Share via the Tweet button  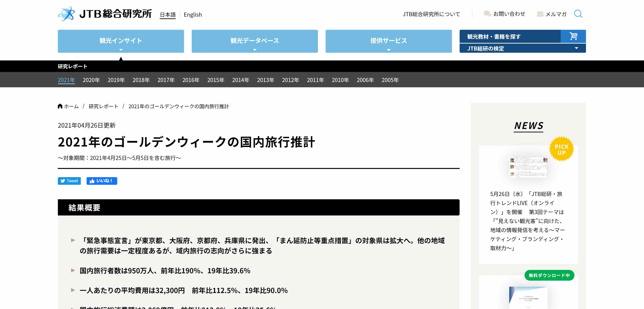click(69, 181)
